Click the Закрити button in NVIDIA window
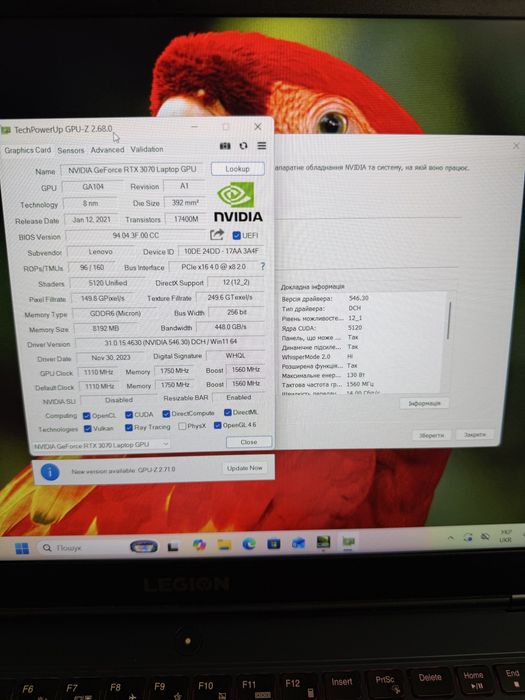 [475, 434]
